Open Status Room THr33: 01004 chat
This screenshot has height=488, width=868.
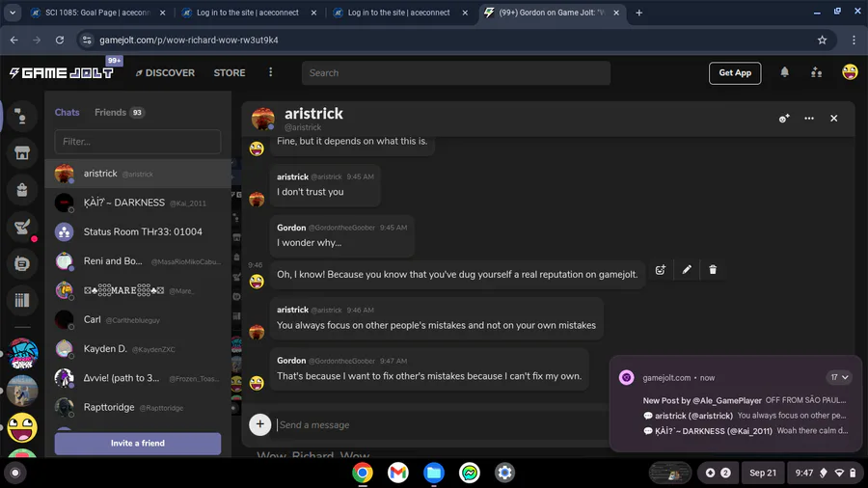point(137,231)
